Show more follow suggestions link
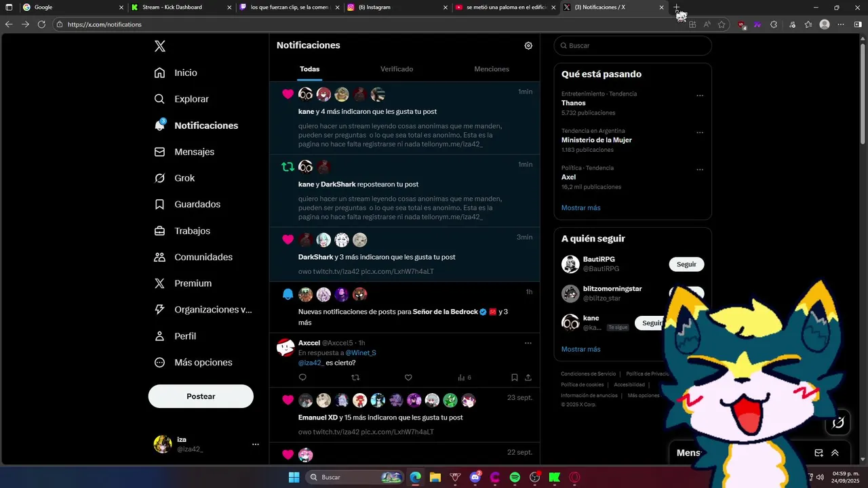The height and width of the screenshot is (488, 868). coord(581,350)
